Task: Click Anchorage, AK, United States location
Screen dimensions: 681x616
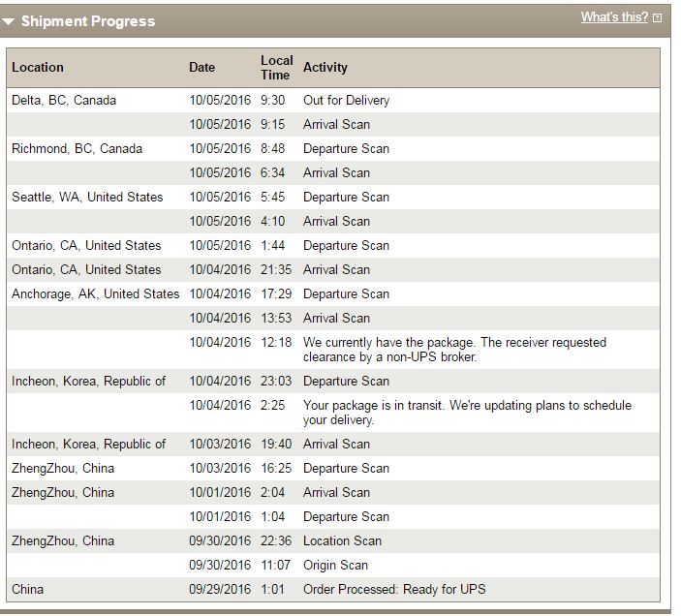Action: click(x=96, y=294)
